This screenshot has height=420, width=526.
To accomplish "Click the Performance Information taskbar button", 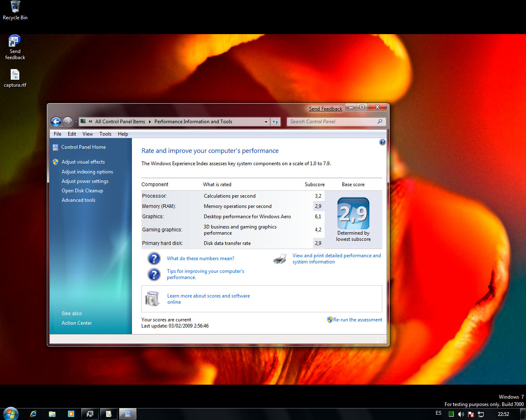I will (128, 414).
